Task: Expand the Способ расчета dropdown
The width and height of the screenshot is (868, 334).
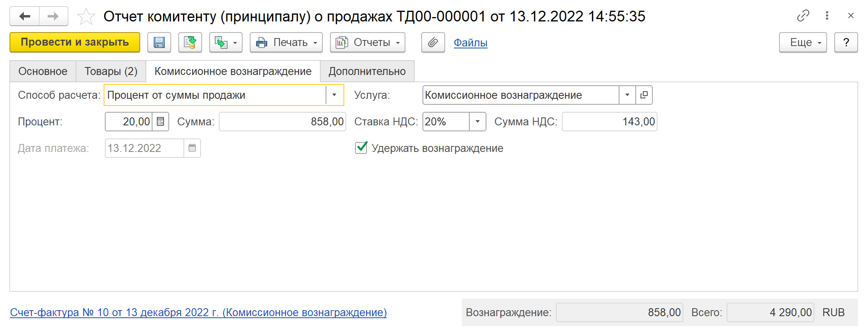Action: point(334,95)
